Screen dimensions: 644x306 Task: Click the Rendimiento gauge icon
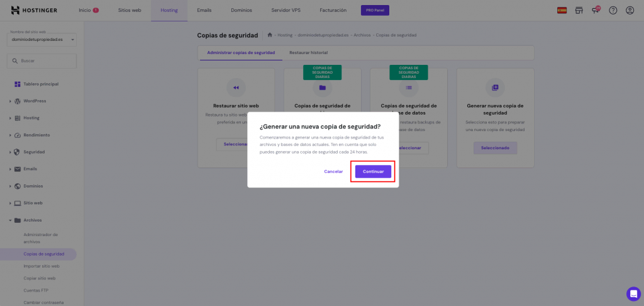point(17,135)
